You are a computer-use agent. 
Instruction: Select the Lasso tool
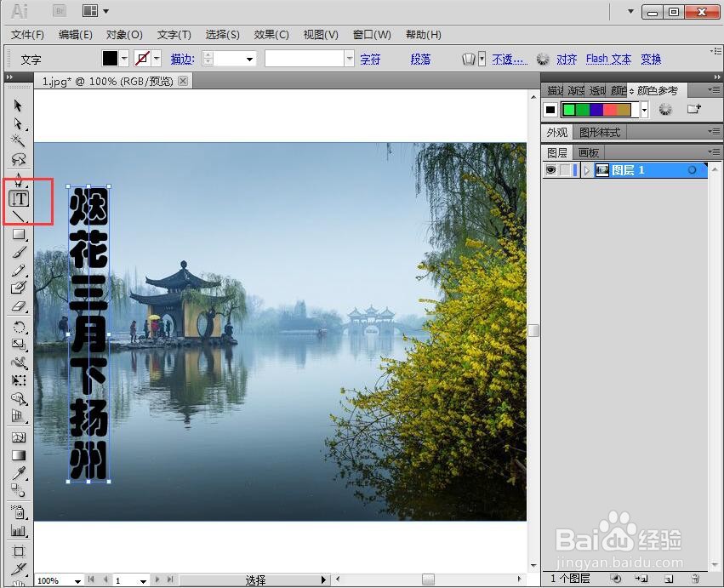click(x=19, y=159)
